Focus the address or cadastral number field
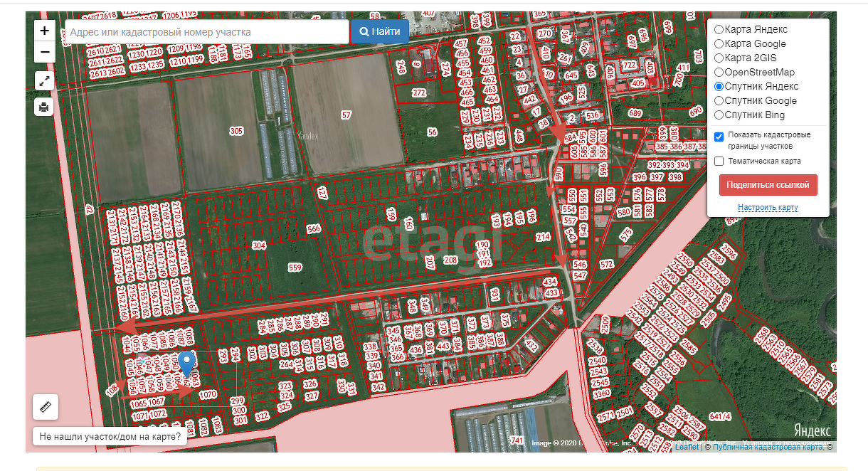This screenshot has height=471, width=868. tap(206, 32)
